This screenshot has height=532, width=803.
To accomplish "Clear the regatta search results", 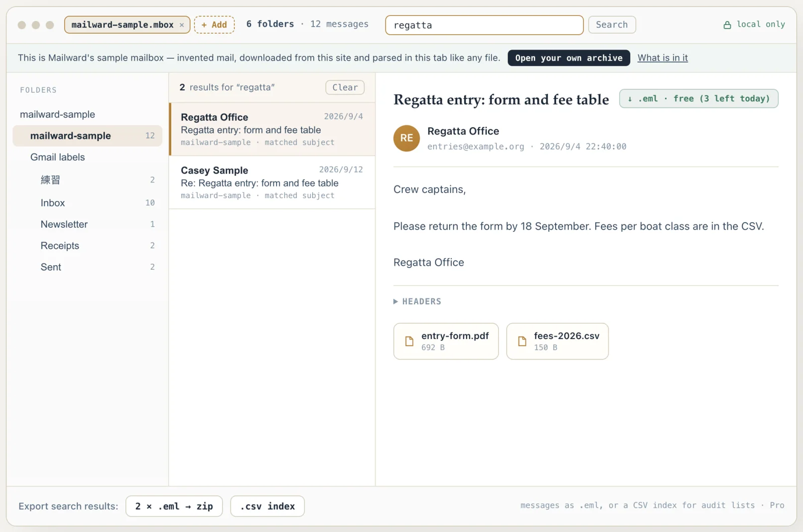I will point(345,87).
